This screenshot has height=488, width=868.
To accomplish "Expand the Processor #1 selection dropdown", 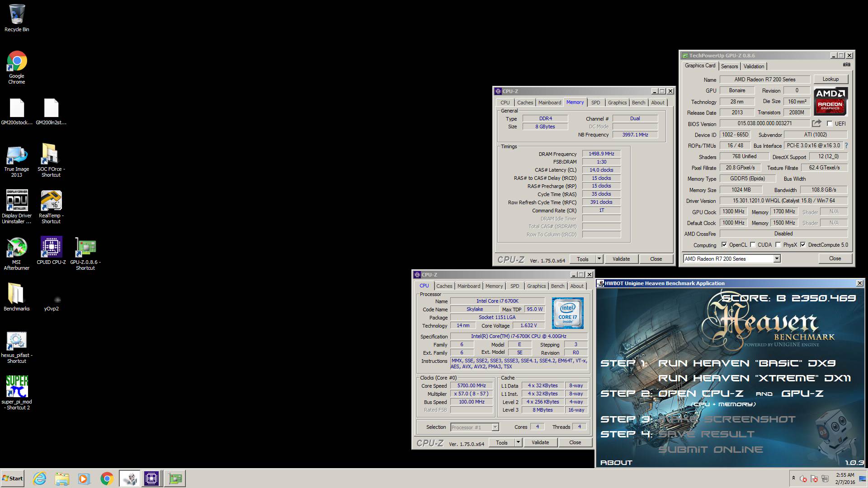I will 495,427.
